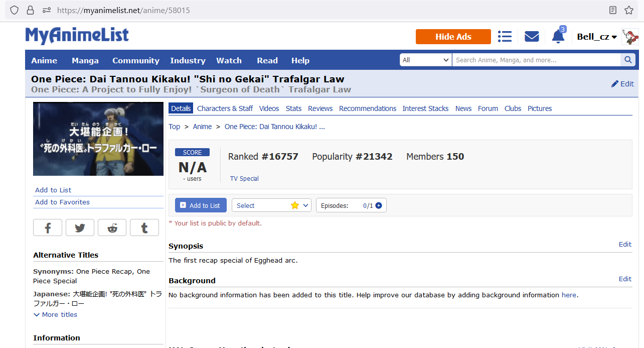Viewport: 644px width, 348px height.
Task: Click the TV Special type link
Action: click(x=244, y=178)
